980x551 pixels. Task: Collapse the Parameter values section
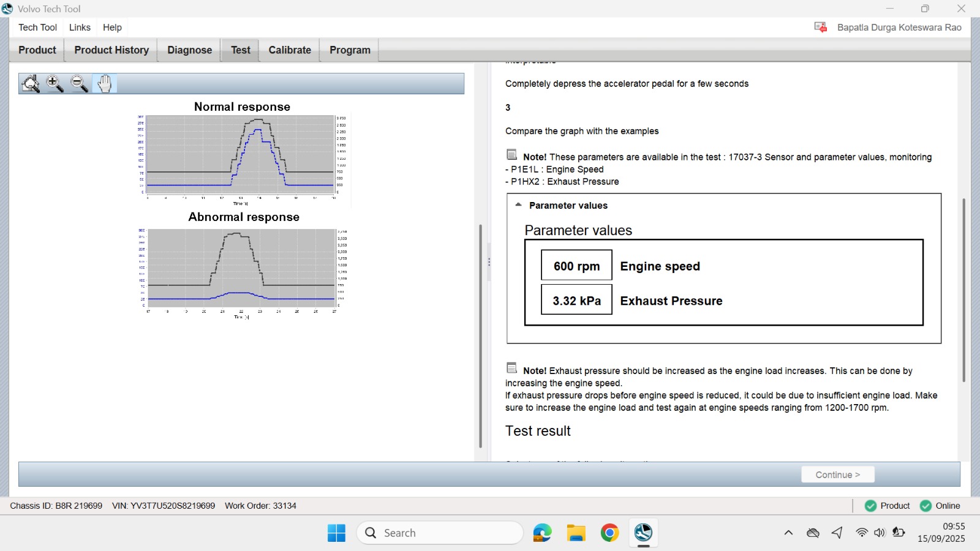tap(518, 205)
